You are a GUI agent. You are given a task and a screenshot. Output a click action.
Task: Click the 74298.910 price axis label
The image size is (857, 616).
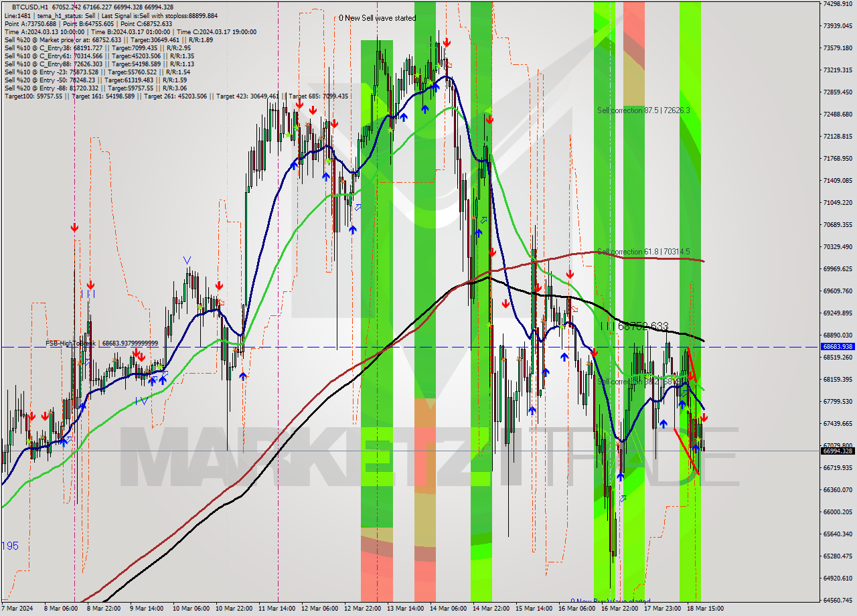838,3
